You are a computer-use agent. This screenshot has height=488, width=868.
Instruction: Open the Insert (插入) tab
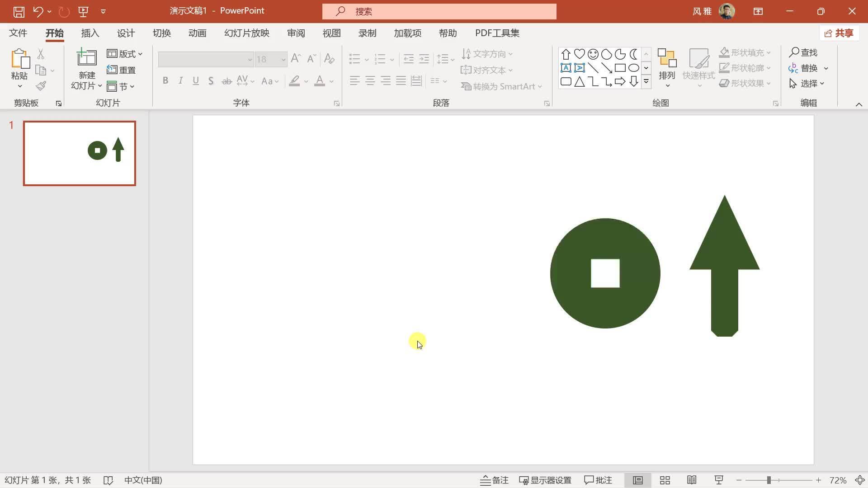pos(90,33)
